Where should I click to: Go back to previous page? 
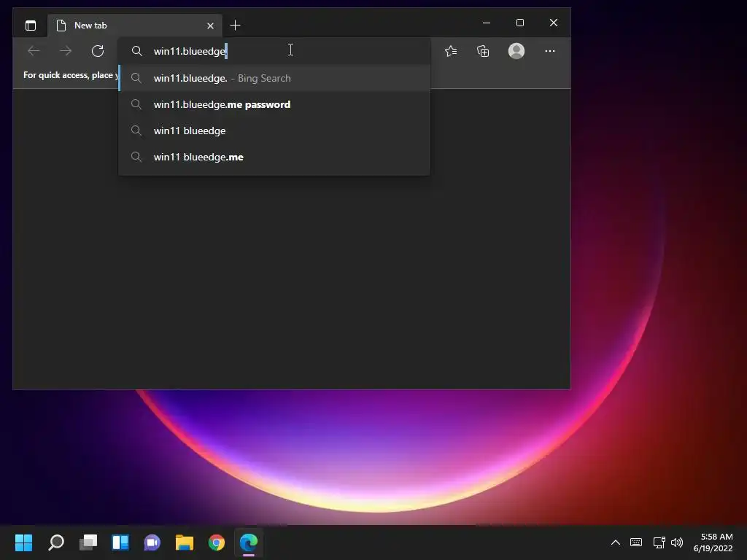34,51
